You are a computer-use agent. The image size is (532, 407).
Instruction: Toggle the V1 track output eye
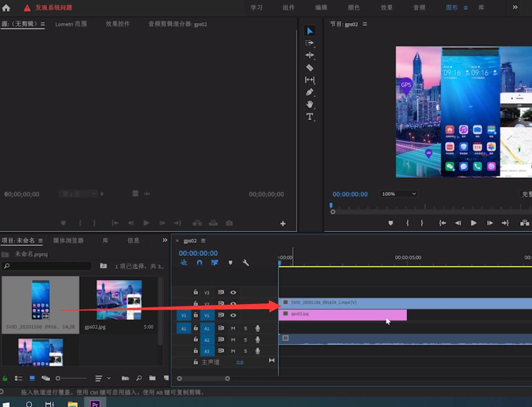point(233,315)
